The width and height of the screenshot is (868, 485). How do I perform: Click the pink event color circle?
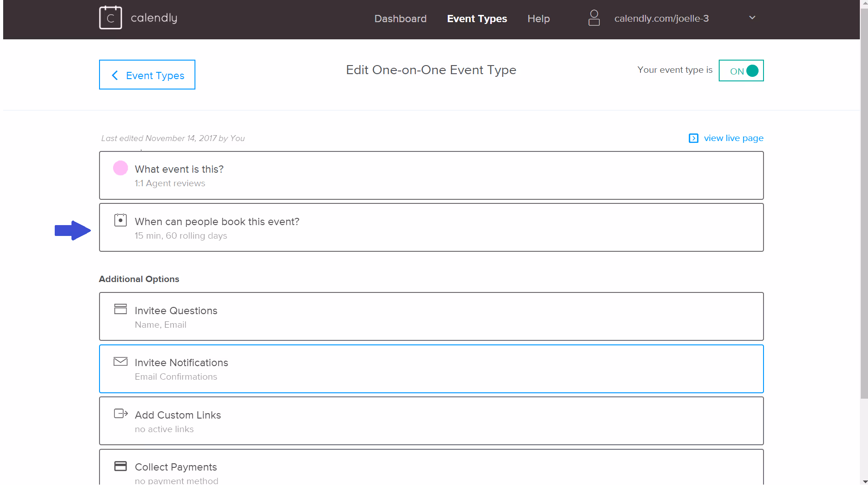[120, 168]
